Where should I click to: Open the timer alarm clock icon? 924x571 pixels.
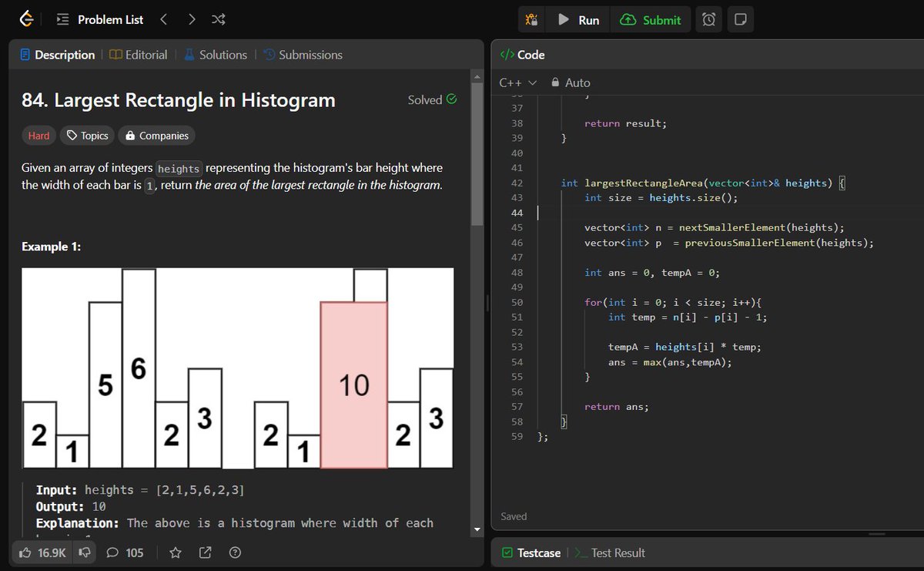tap(708, 20)
